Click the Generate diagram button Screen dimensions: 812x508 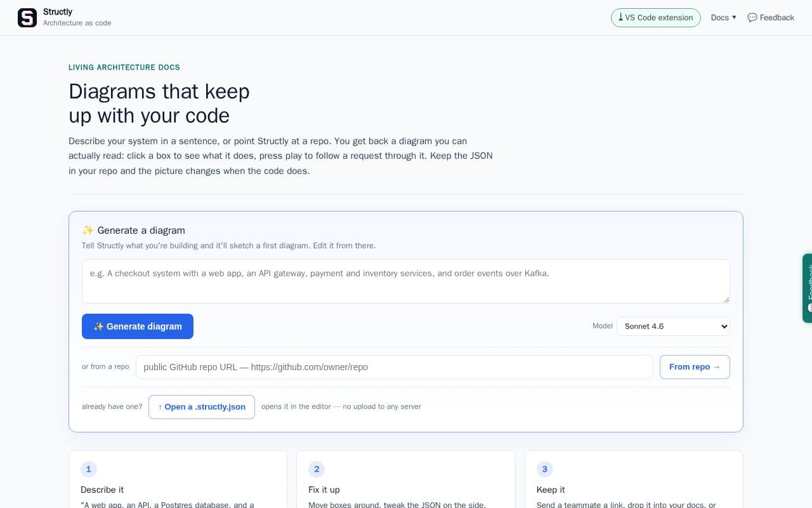[138, 326]
